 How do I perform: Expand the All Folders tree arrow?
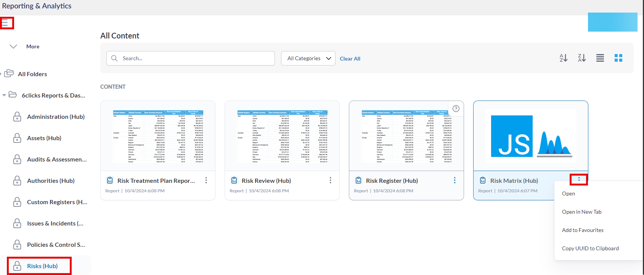[1, 74]
